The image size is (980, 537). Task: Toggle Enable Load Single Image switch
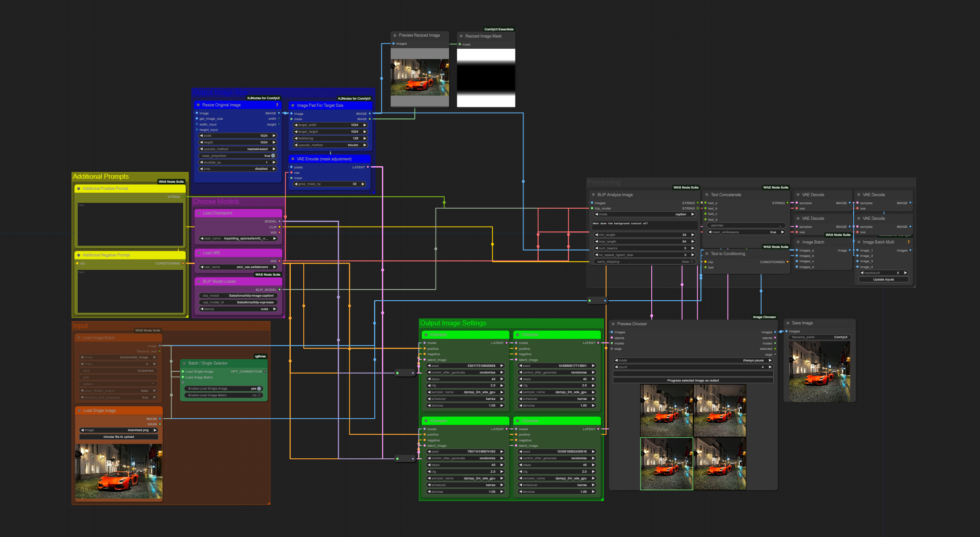point(259,389)
